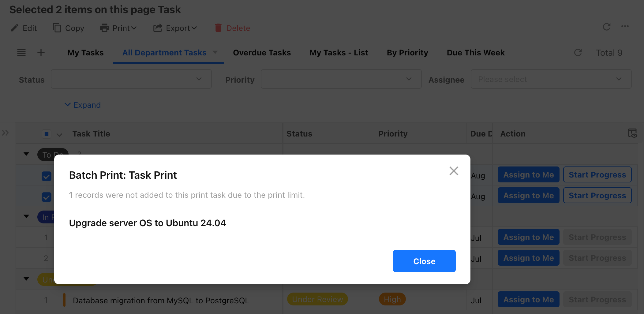
Task: Click the blue Close button
Action: (424, 261)
